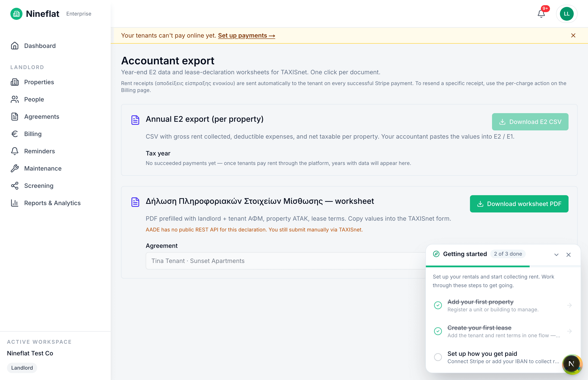Click the Reminders bell icon
588x380 pixels.
15,151
